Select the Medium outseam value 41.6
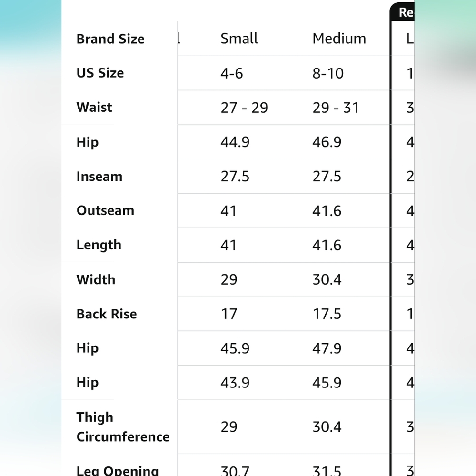The height and width of the screenshot is (476, 476). coord(327,211)
